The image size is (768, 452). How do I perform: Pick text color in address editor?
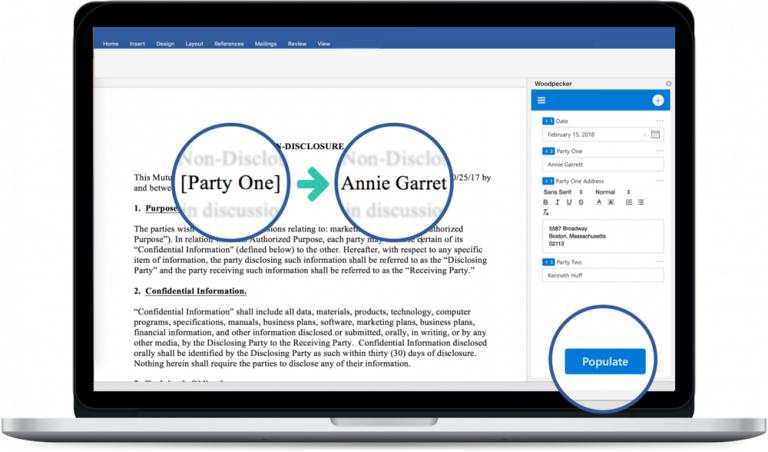point(597,202)
